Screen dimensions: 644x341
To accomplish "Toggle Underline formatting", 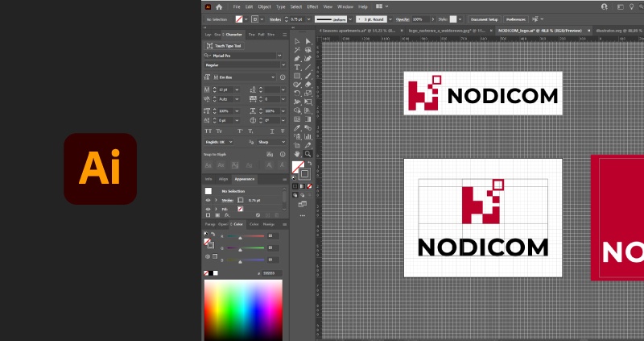I will (x=271, y=131).
